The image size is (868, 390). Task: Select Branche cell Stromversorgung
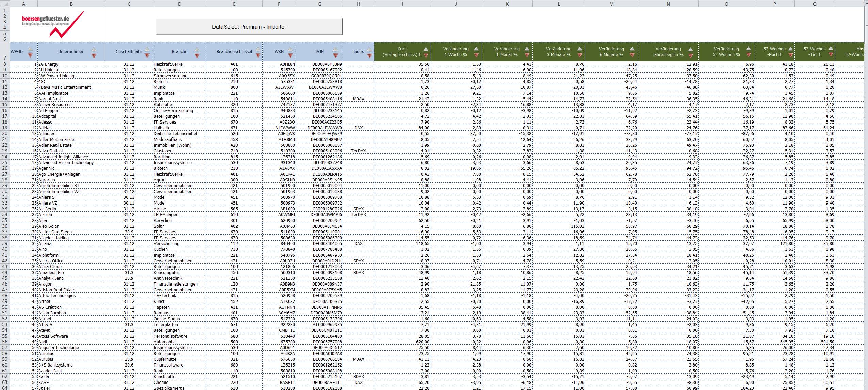(x=179, y=76)
